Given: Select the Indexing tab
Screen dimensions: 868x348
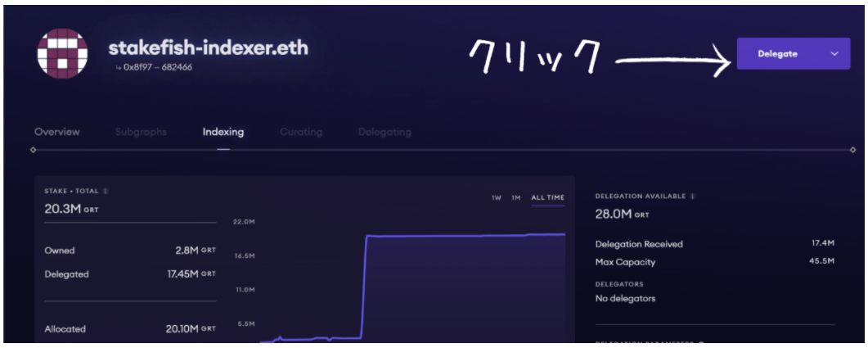Looking at the screenshot, I should tap(223, 133).
